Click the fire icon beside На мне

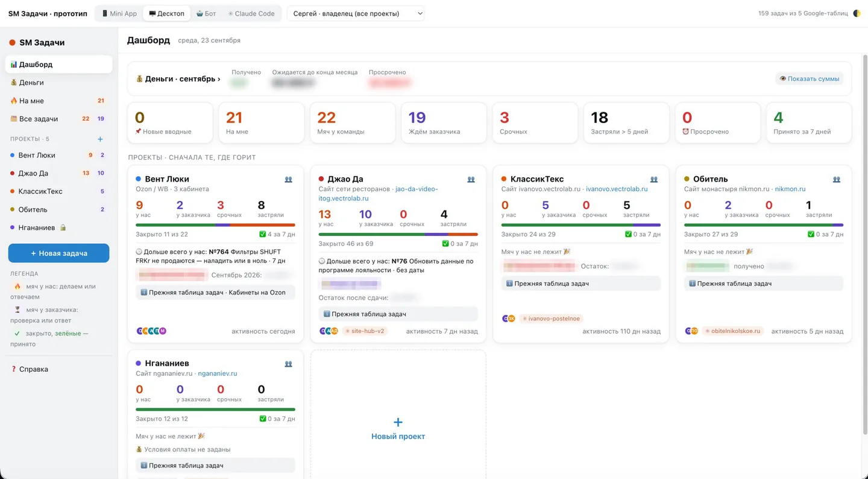pyautogui.click(x=14, y=101)
